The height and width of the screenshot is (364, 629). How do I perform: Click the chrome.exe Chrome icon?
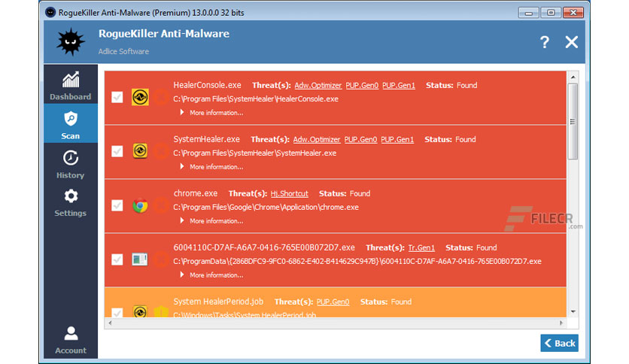tap(140, 205)
